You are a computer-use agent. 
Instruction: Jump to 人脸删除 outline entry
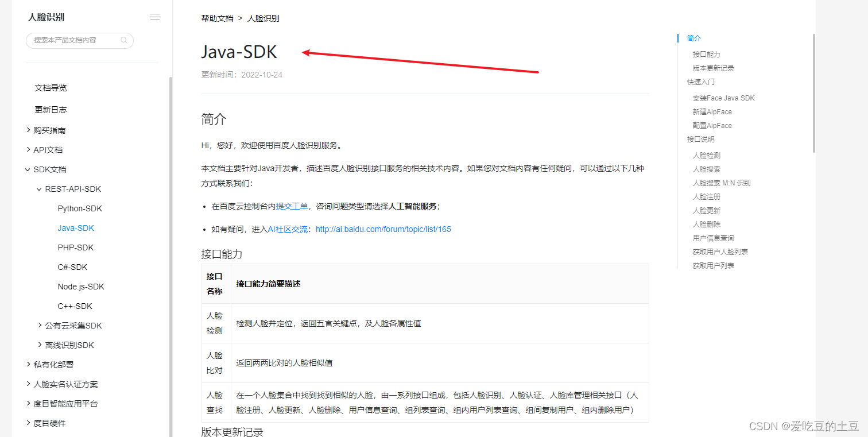(x=706, y=225)
